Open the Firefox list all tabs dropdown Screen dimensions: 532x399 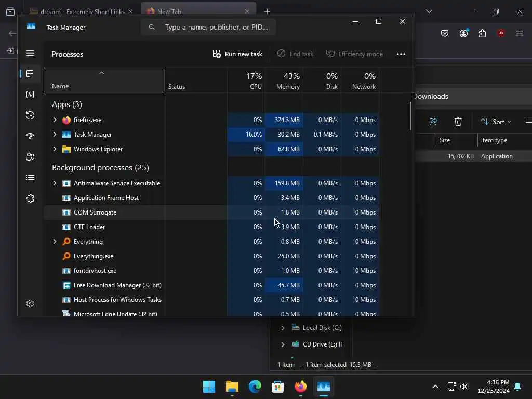[x=429, y=11]
